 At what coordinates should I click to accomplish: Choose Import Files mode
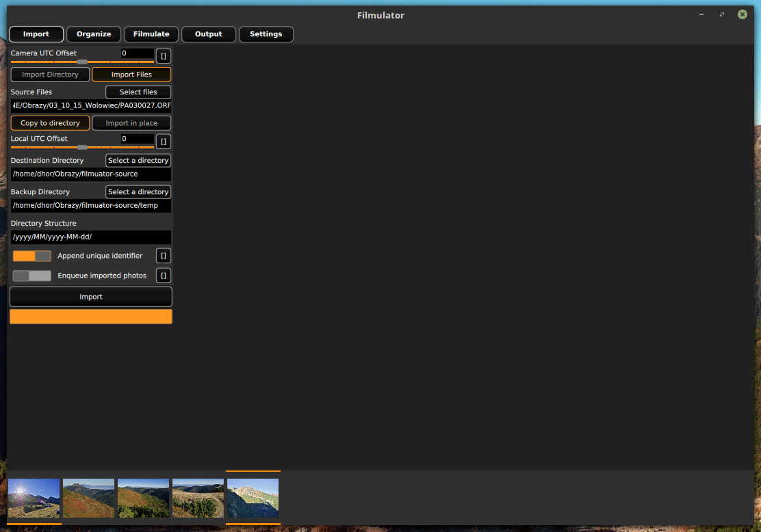131,75
